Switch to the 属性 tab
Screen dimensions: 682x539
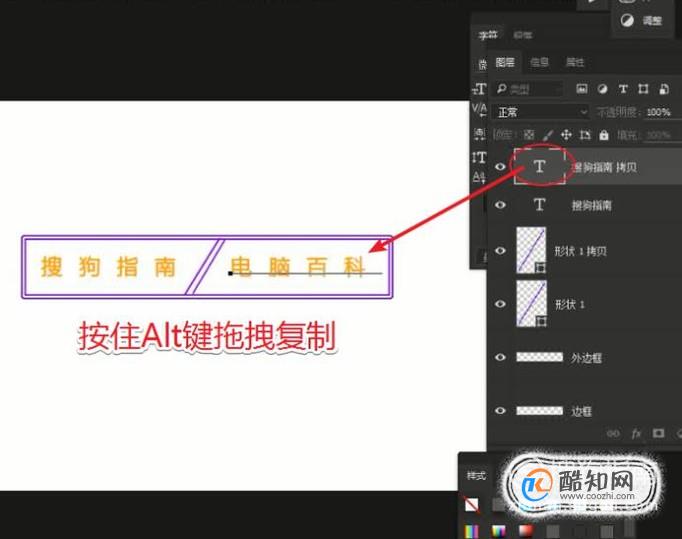point(575,63)
